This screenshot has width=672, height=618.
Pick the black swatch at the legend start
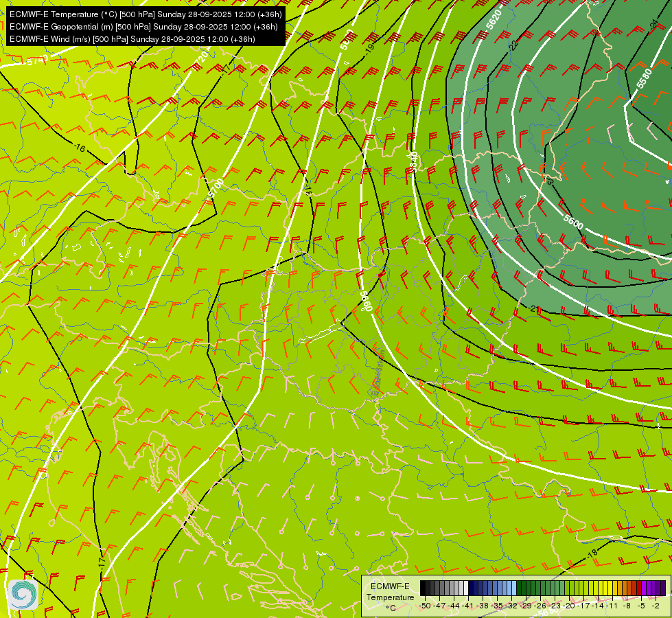(x=423, y=588)
